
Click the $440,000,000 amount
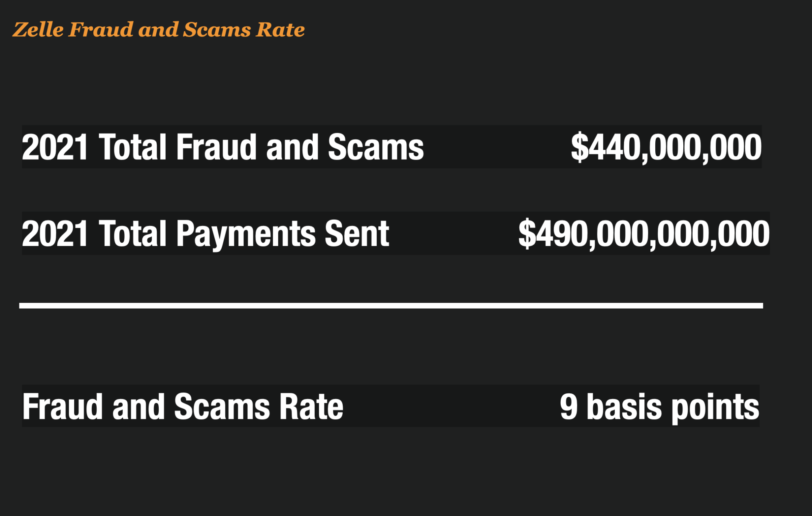[666, 147]
